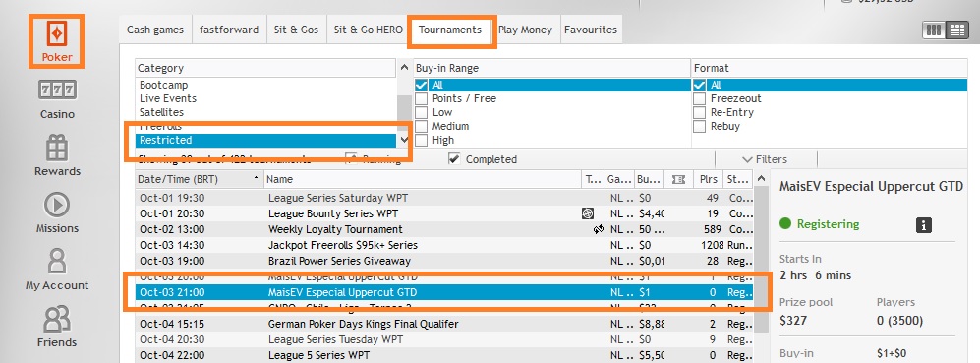Select League Series Saturday WPT row
The image size is (980, 363).
click(444, 198)
